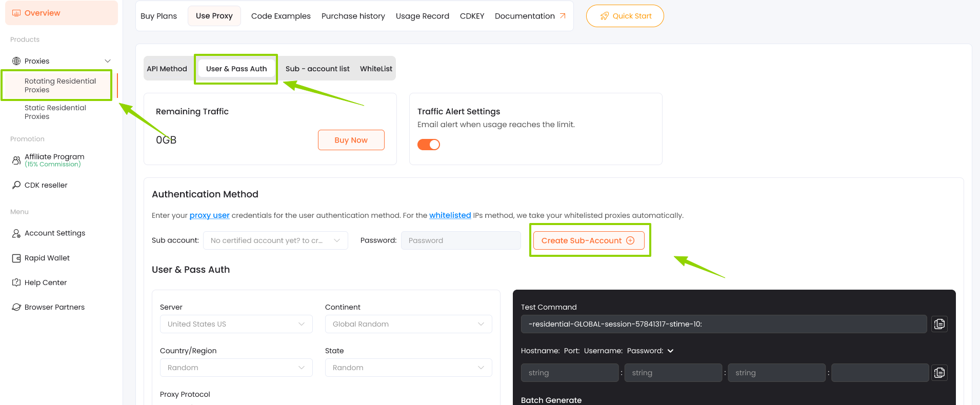This screenshot has width=980, height=405.
Task: Open the Purchase history tab
Action: [x=353, y=16]
